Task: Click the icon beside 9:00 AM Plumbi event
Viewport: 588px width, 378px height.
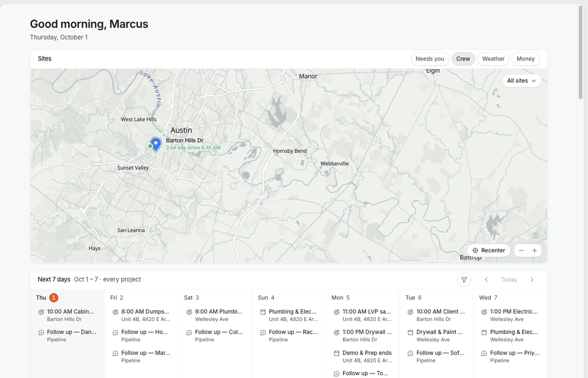Action: pyautogui.click(x=189, y=312)
